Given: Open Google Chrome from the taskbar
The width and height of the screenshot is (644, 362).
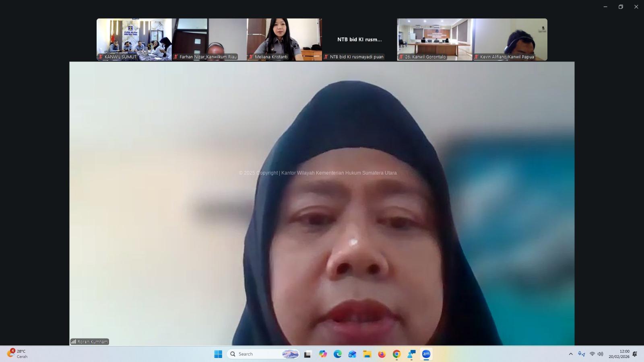Looking at the screenshot, I should pyautogui.click(x=396, y=354).
